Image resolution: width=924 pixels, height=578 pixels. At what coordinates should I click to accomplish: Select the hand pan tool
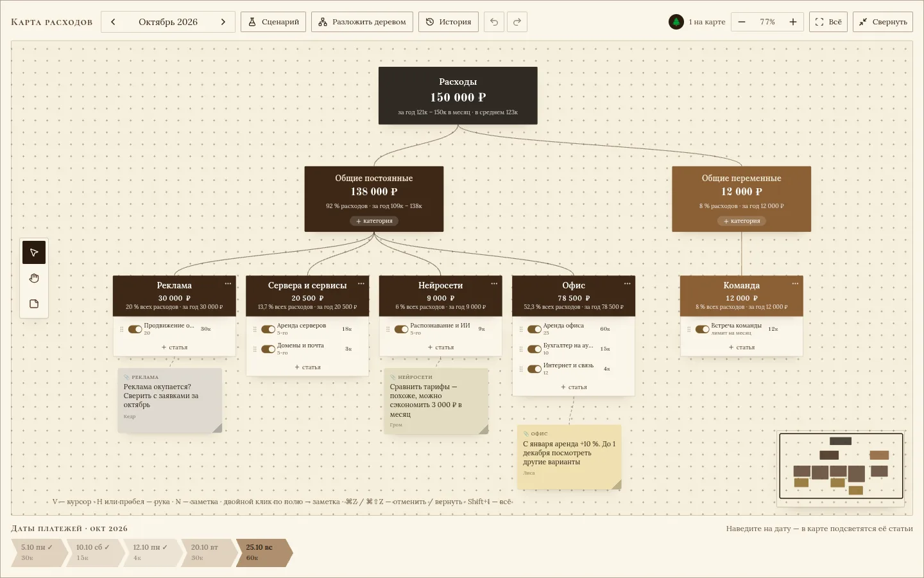[x=34, y=278]
